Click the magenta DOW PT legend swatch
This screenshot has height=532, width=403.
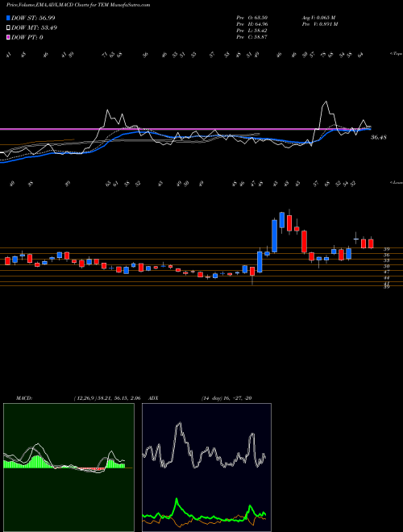(9, 37)
